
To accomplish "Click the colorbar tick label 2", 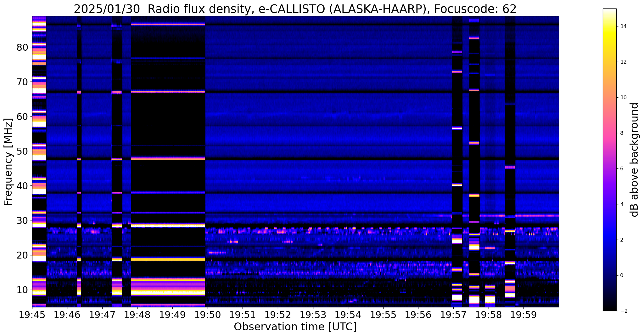I will 621,240.
